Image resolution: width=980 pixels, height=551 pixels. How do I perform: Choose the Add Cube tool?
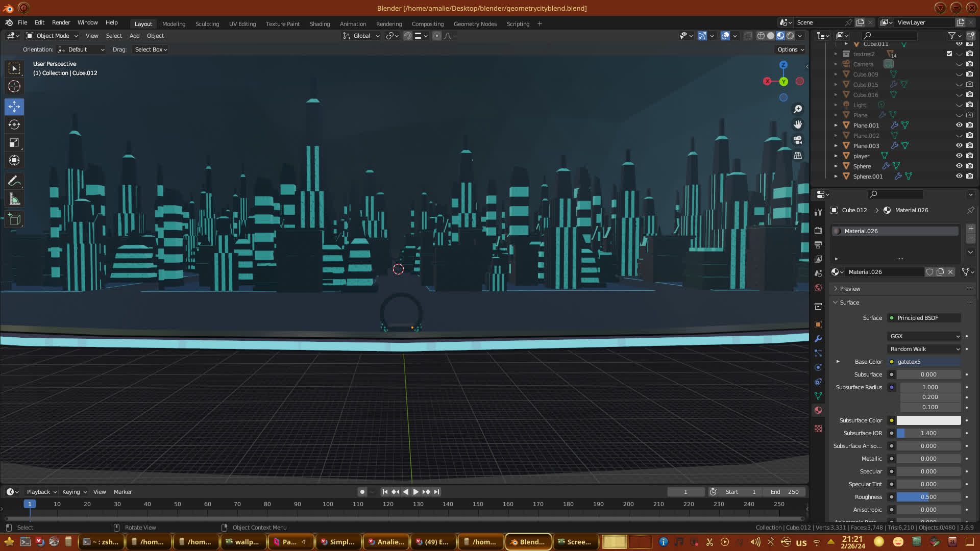pyautogui.click(x=14, y=219)
